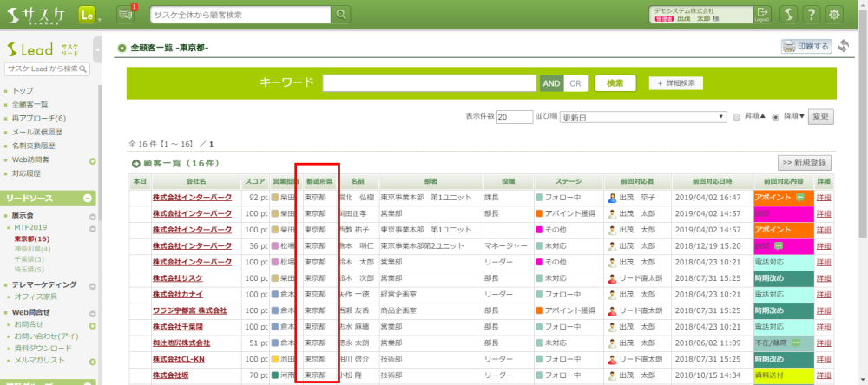Viewport: 868px width, 385px height.
Task: Open the help question mark icon
Action: point(810,15)
